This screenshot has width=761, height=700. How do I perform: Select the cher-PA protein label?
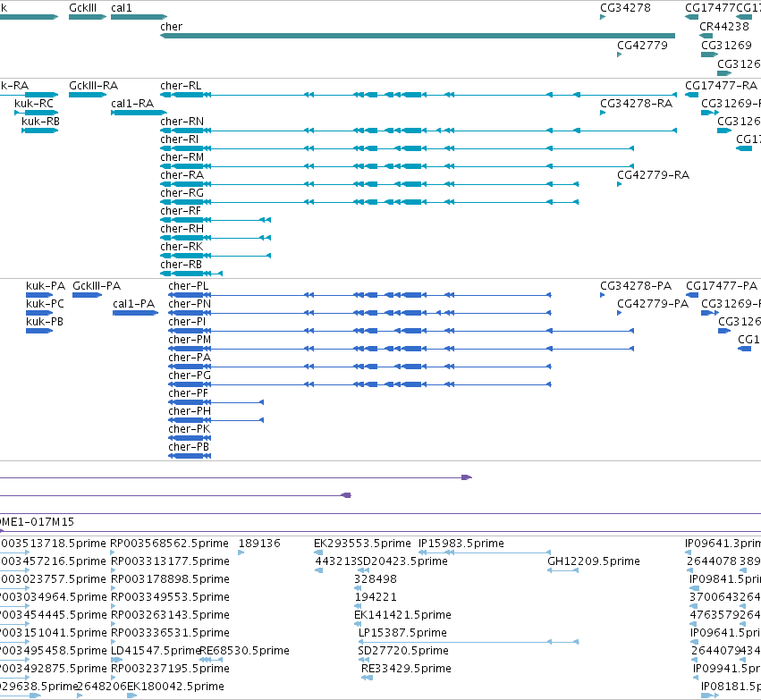tap(190, 358)
